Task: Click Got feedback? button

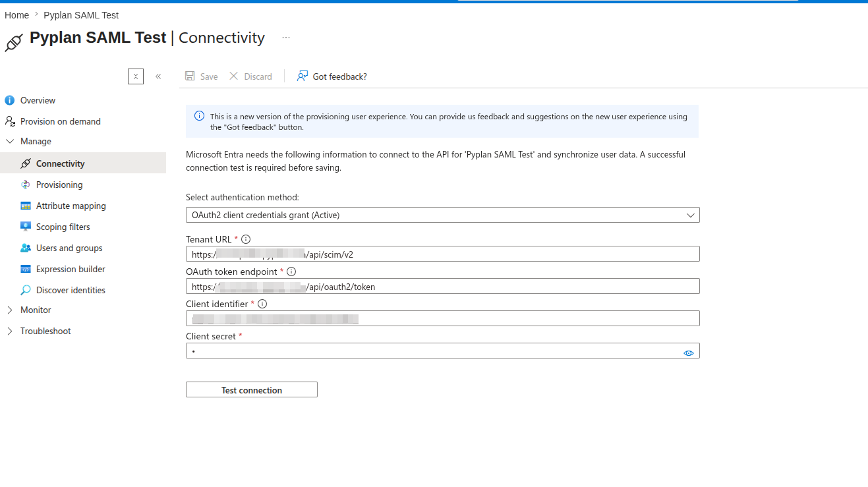Action: 332,76
